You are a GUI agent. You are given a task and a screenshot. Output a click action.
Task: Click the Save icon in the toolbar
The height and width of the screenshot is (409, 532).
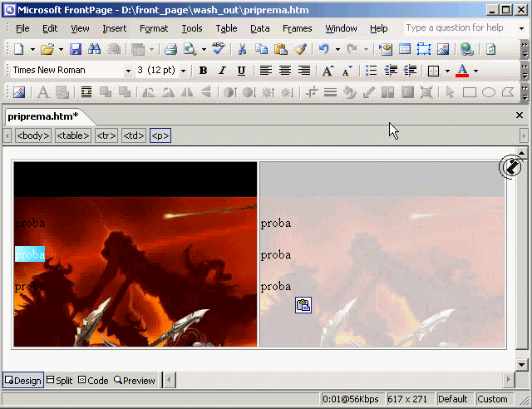click(76, 50)
